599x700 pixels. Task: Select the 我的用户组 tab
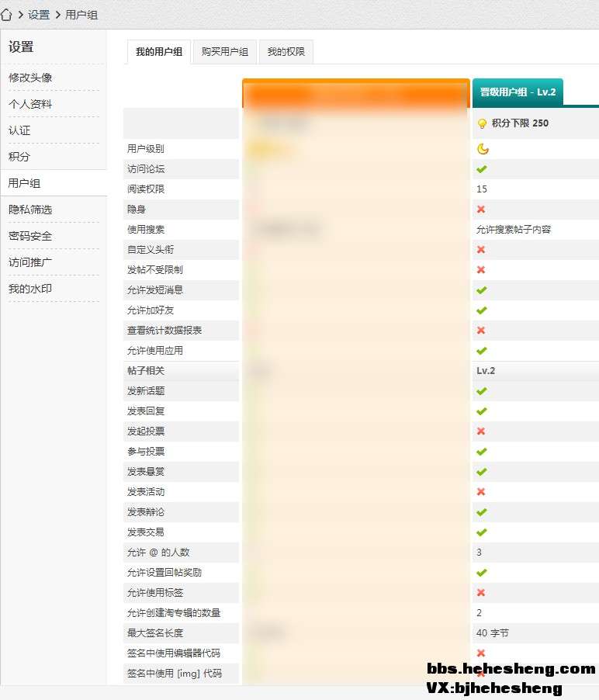click(159, 52)
